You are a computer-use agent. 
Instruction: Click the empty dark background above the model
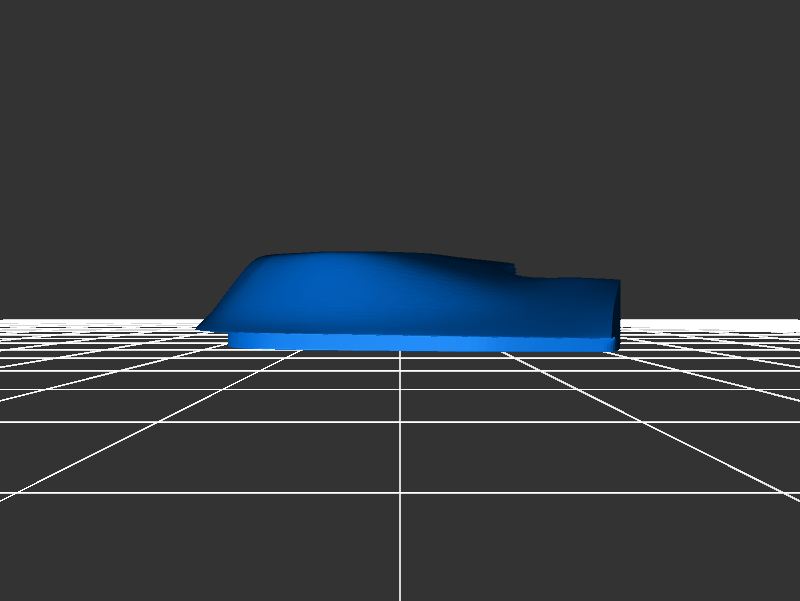[400, 120]
